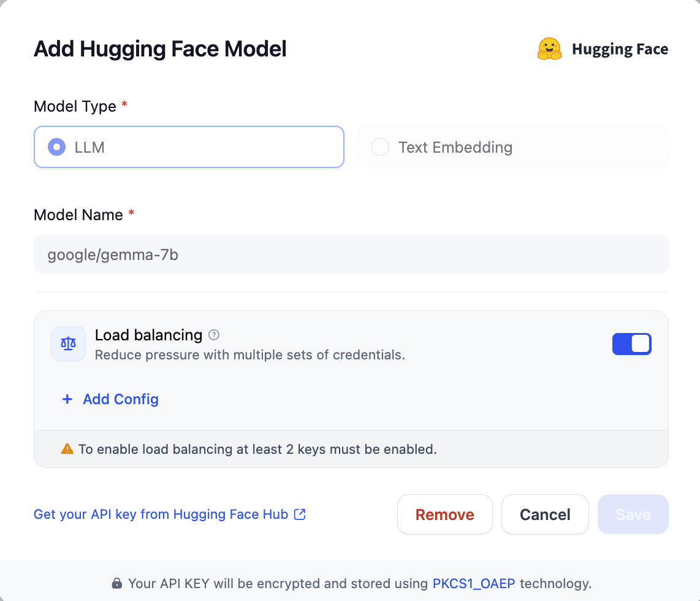700x601 pixels.
Task: Cancel the add model dialog
Action: (x=545, y=515)
